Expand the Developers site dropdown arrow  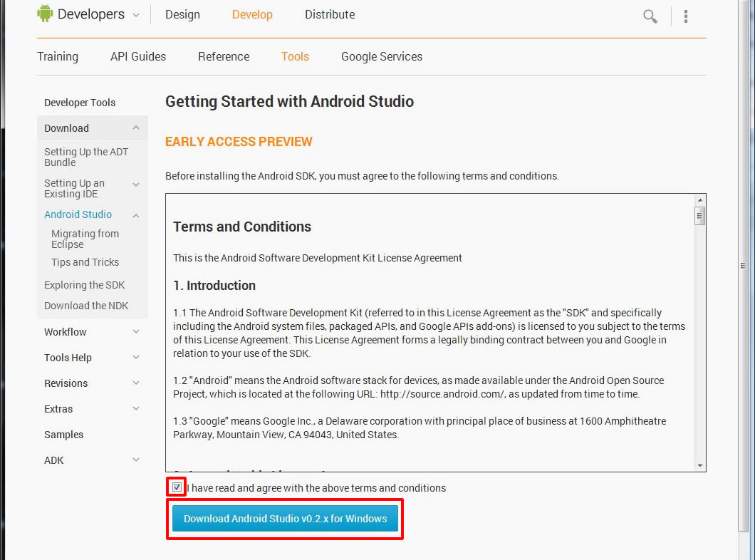[x=136, y=16]
